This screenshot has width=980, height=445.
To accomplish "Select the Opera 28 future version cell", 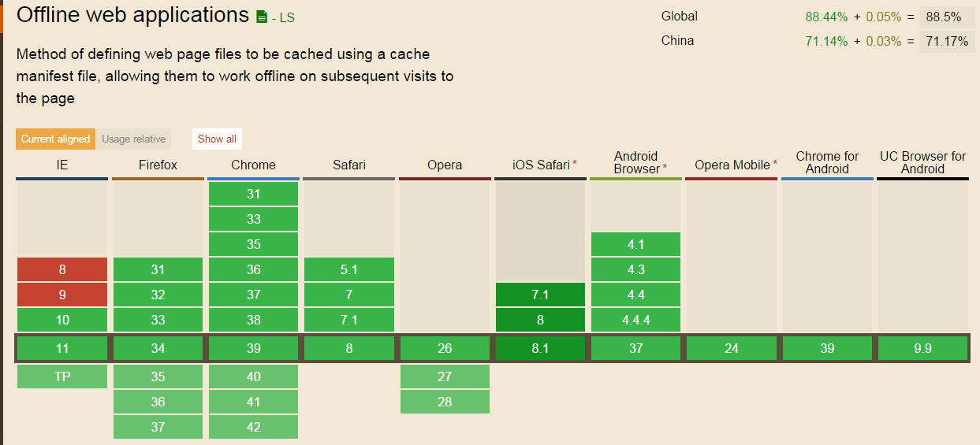I will [445, 402].
